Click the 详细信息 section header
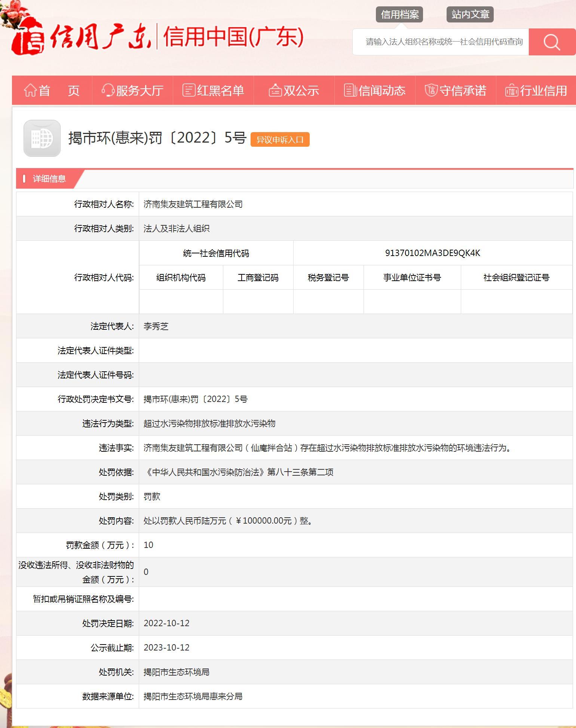576x728 pixels. (49, 179)
